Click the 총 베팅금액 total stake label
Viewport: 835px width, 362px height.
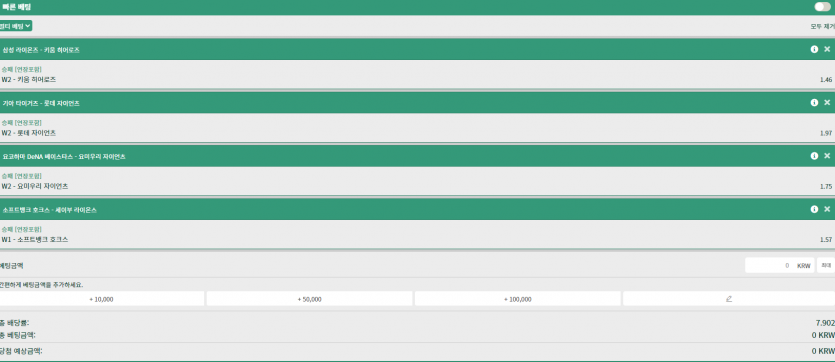tap(18, 335)
